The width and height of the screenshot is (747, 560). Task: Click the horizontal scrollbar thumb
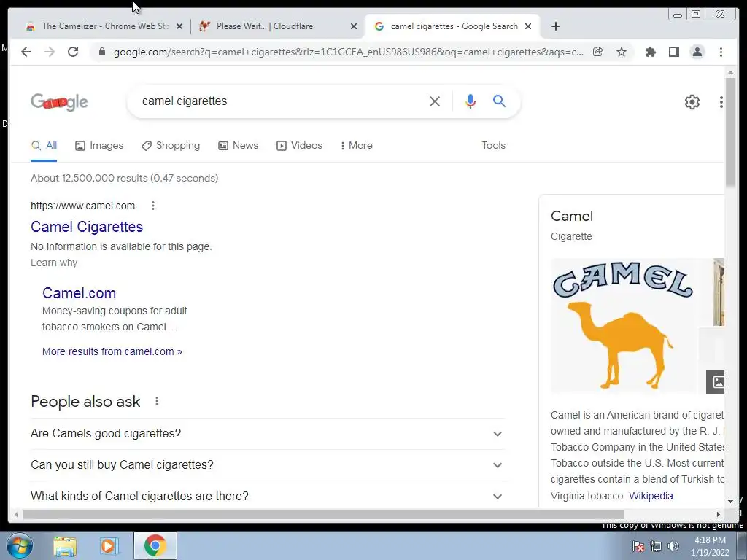click(x=323, y=514)
